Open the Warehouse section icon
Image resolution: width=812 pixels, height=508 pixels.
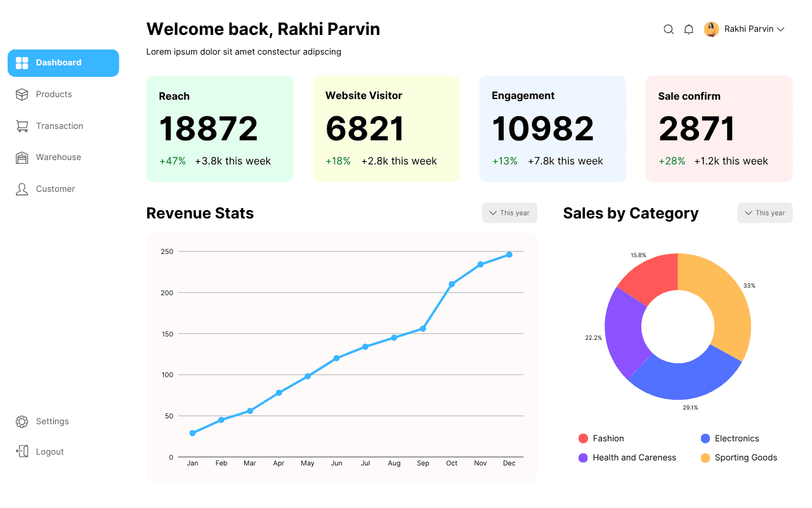pos(22,157)
